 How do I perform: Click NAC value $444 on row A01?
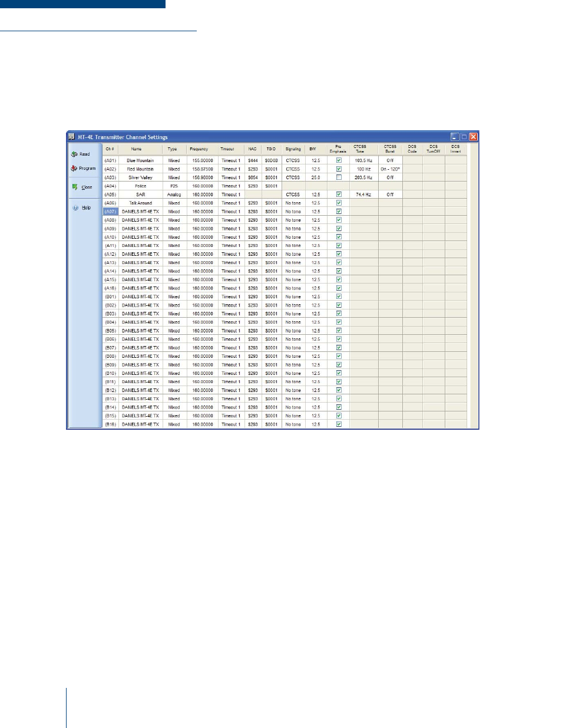coord(253,160)
